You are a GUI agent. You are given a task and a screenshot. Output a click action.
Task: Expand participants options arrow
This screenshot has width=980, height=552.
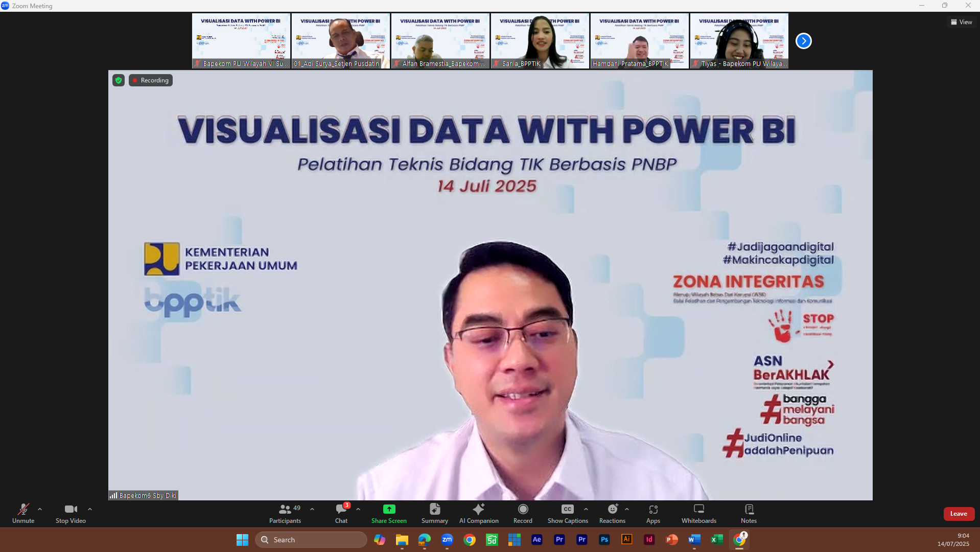pyautogui.click(x=312, y=509)
